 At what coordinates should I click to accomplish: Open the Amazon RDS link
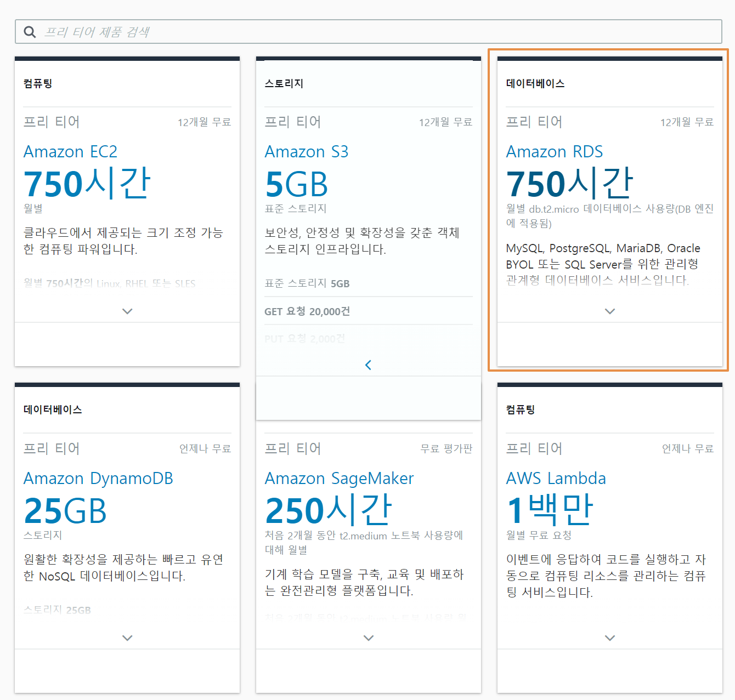[555, 151]
